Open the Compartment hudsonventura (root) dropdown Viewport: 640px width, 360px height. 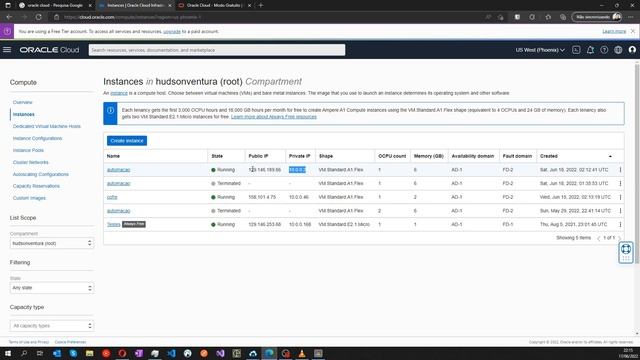point(51,243)
